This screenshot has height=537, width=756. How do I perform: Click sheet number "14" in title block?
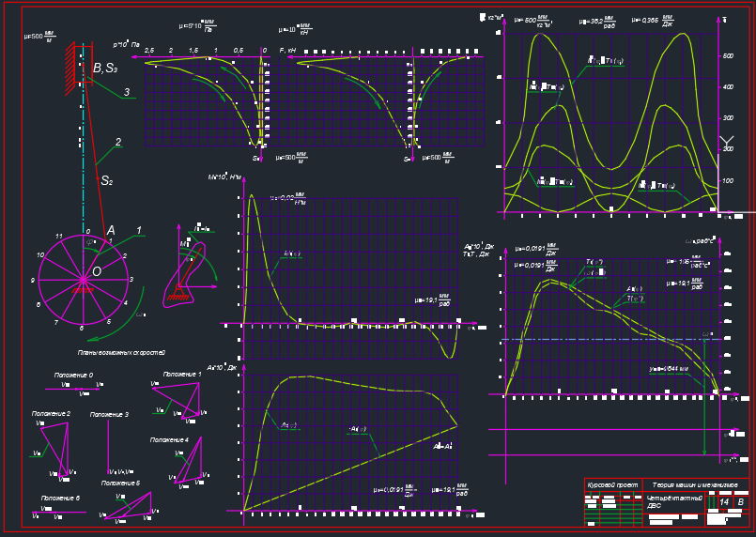click(724, 502)
